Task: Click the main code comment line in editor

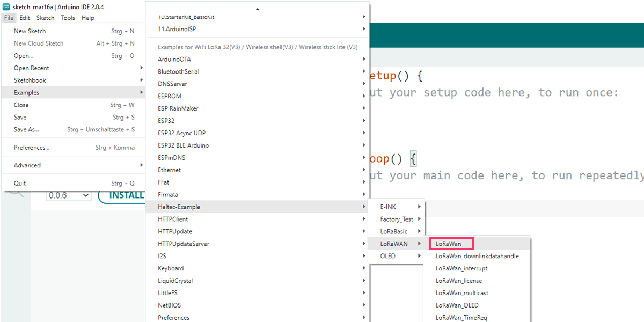Action: [x=507, y=175]
